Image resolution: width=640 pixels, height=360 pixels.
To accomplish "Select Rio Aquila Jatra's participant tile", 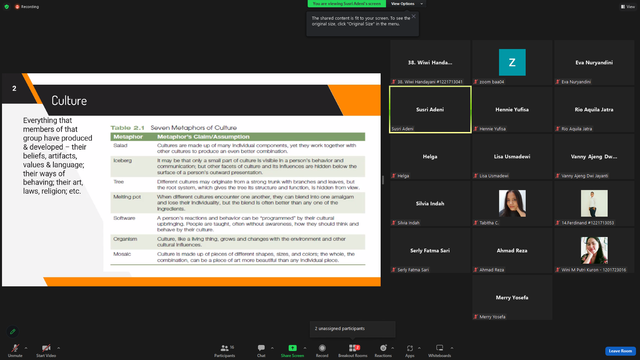I will click(x=594, y=109).
